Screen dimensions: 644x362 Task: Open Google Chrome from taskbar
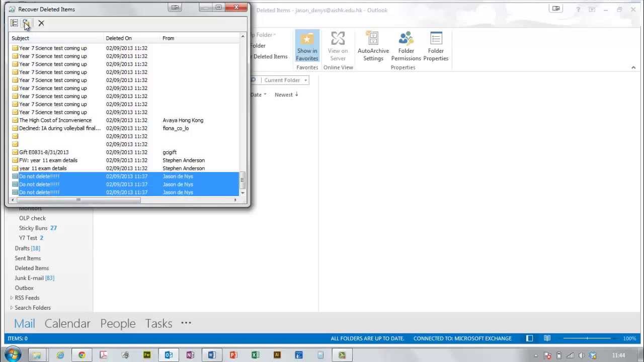(82, 355)
